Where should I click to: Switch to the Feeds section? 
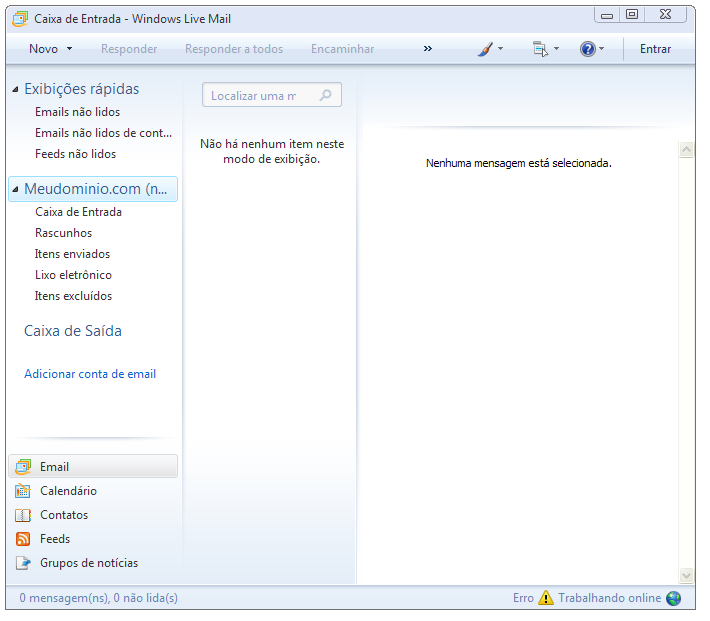(55, 539)
